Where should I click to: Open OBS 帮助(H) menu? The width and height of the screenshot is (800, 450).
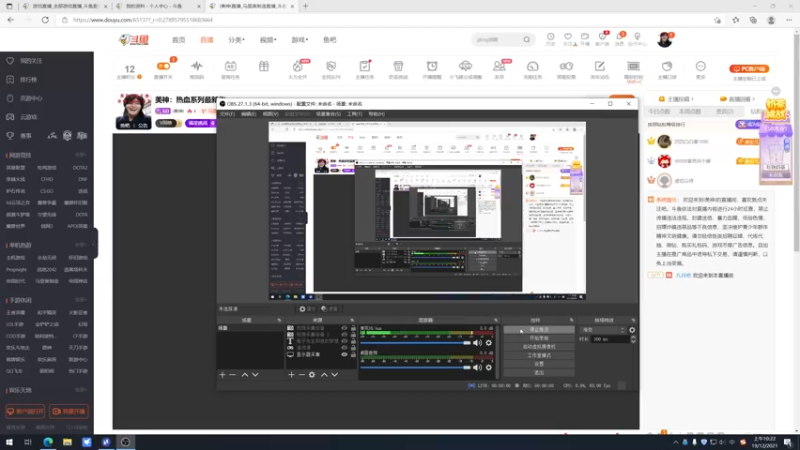pos(377,114)
